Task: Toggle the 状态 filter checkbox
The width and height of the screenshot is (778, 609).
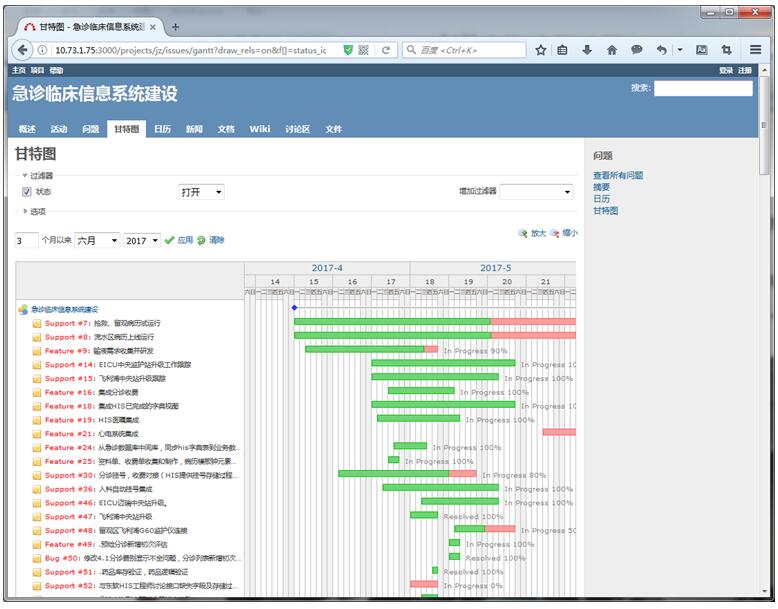Action: tap(27, 191)
